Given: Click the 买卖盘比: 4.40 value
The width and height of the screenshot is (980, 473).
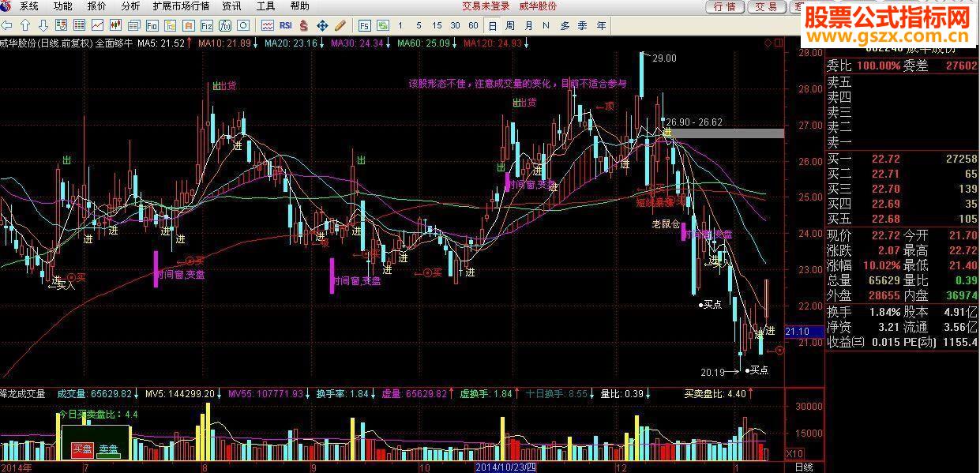Looking at the screenshot, I should click(715, 393).
